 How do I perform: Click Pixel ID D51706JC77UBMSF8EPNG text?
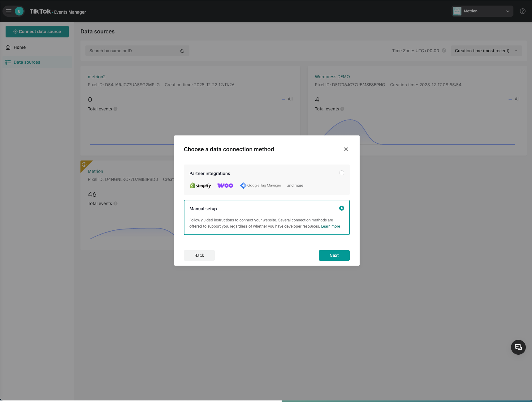click(350, 85)
